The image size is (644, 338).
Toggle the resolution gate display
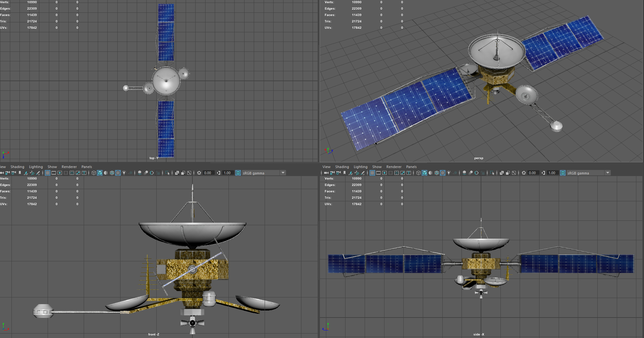(x=60, y=173)
